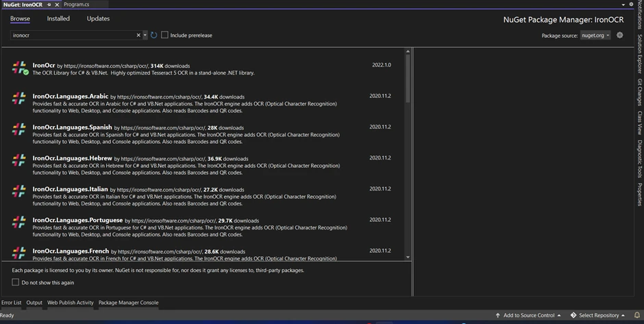Expand the Select Repository menu
Screen dimensions: 644x324
[597, 315]
